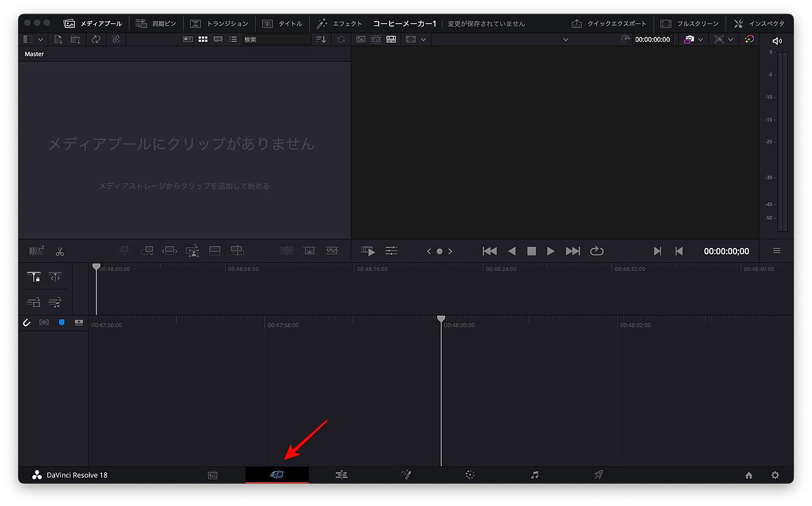Switch media pool to strip view

pyautogui.click(x=218, y=39)
